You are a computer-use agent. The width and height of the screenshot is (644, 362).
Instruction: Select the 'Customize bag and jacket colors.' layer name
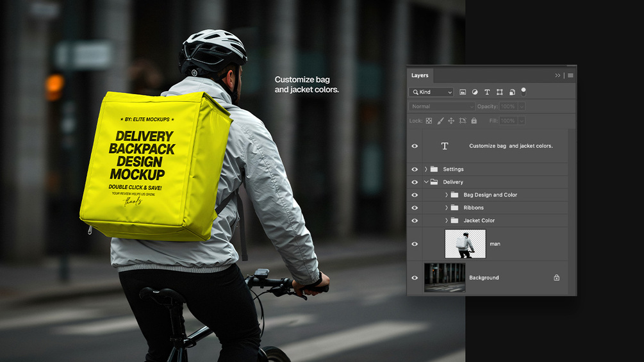coord(511,145)
